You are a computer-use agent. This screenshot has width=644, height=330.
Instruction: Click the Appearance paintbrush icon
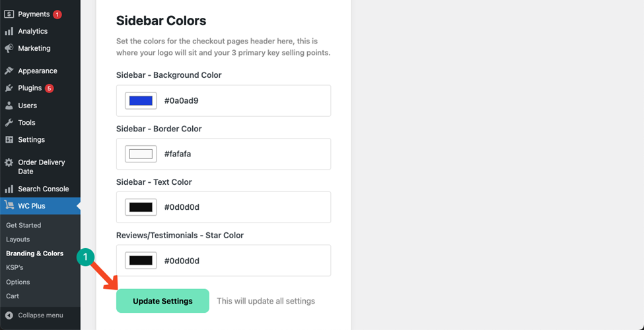tap(9, 71)
